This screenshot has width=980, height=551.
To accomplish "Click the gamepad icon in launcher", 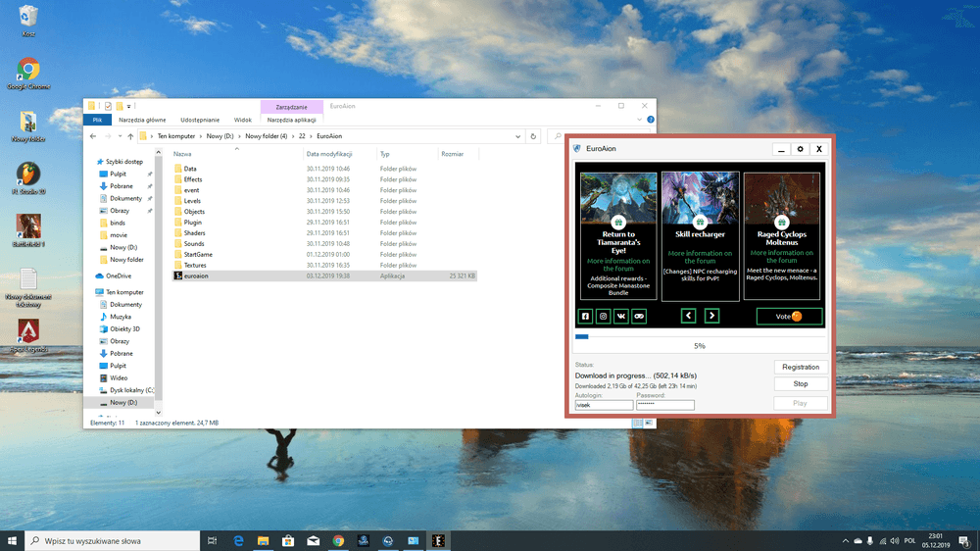I will [639, 316].
